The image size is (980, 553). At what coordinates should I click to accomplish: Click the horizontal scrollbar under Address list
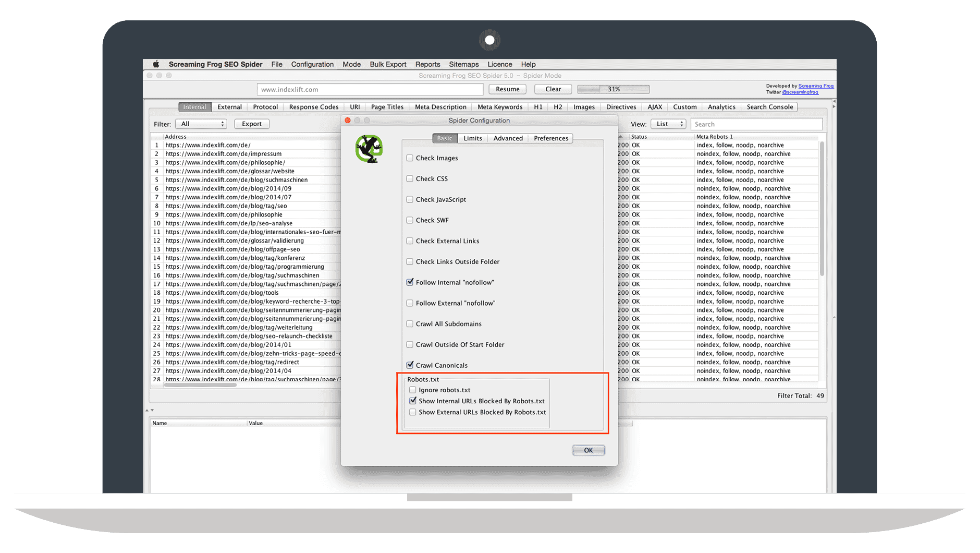click(x=200, y=385)
